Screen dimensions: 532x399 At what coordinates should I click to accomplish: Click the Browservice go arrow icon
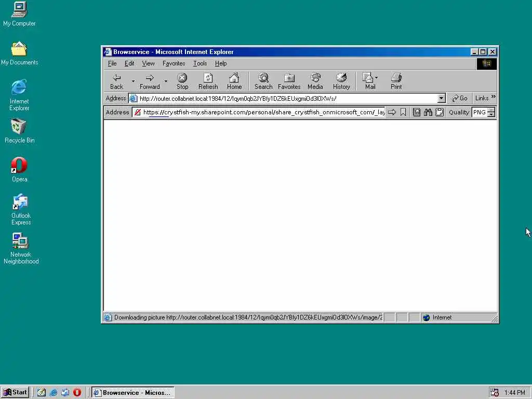pyautogui.click(x=392, y=112)
